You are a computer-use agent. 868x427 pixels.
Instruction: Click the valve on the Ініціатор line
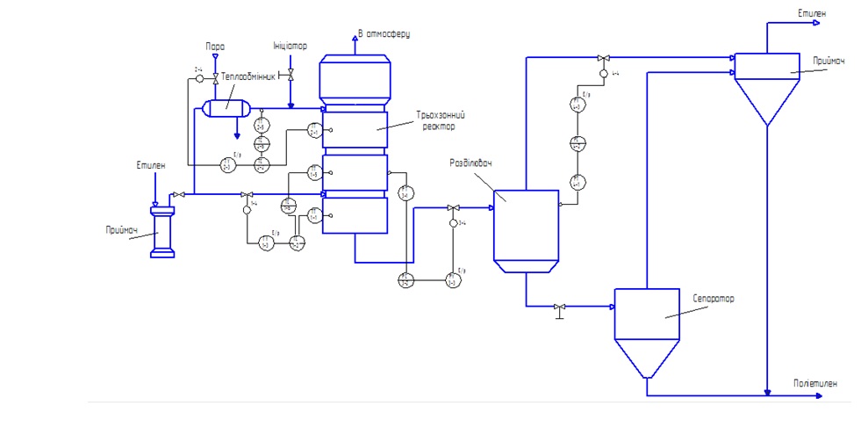coord(289,74)
